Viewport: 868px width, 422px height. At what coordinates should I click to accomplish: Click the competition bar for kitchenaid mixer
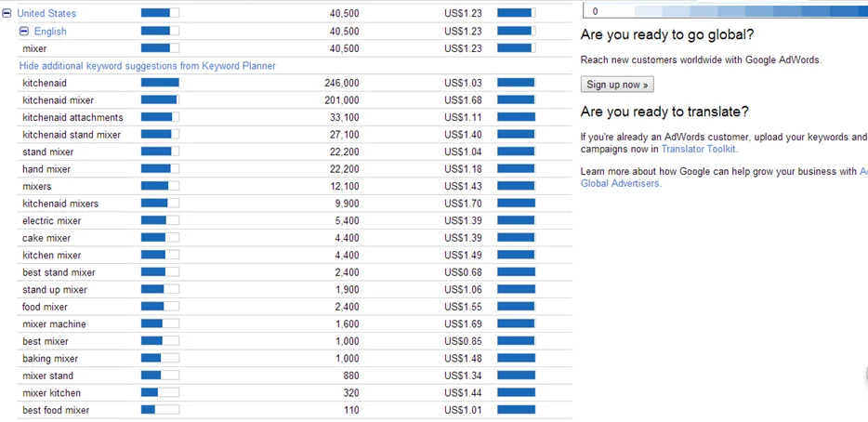[x=517, y=99]
